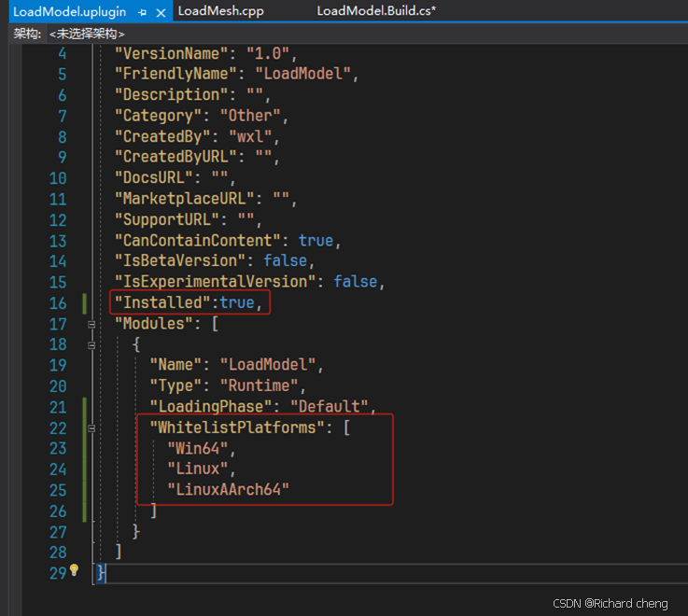Click line number 29 in the gutter

[58, 573]
